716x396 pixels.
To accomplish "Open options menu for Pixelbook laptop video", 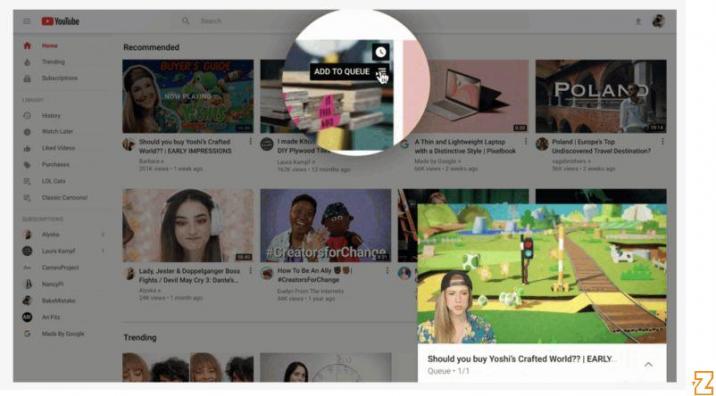I will [x=525, y=142].
